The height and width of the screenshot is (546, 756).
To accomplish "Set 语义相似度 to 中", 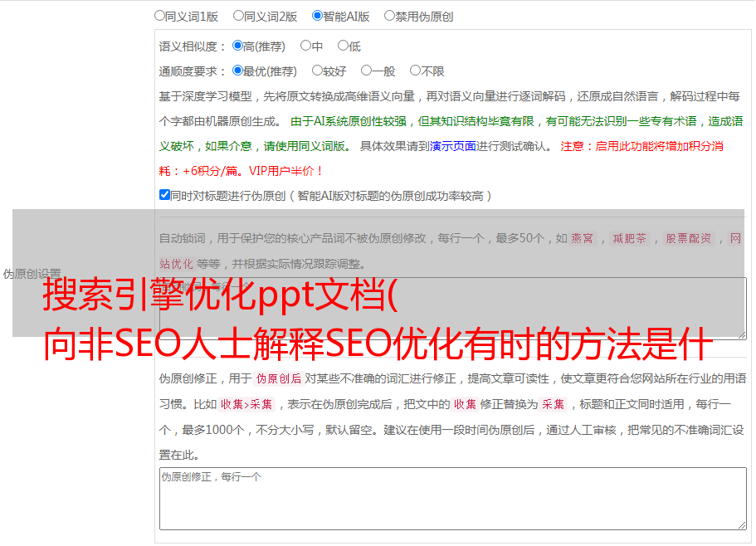I will (305, 46).
